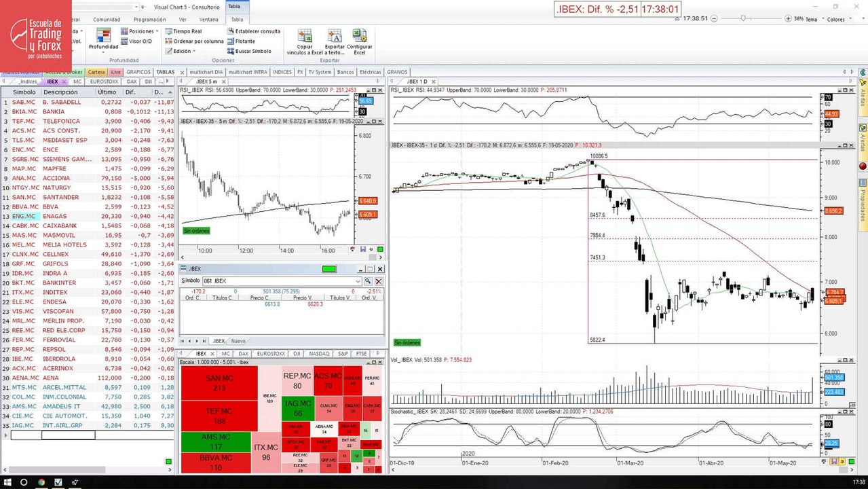The width and height of the screenshot is (868, 489).
Task: Sort by Símbolo column header
Action: click(x=24, y=92)
